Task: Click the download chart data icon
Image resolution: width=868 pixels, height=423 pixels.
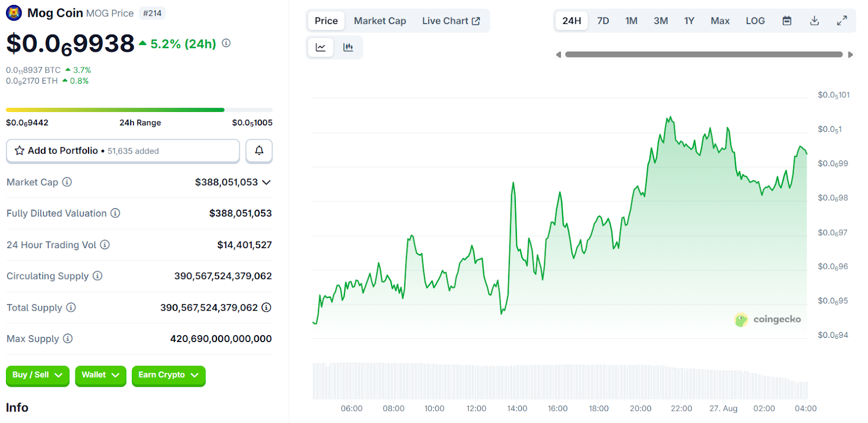Action: [814, 21]
